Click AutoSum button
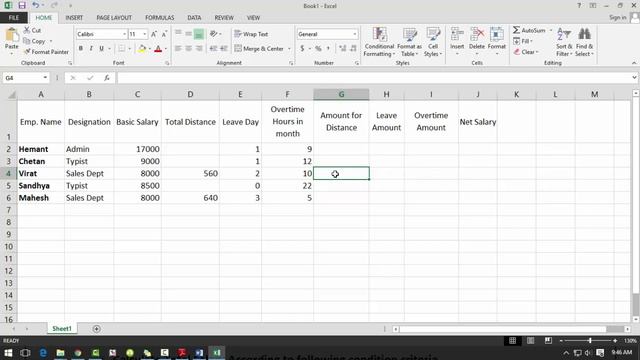640x360 pixels. pos(530,30)
